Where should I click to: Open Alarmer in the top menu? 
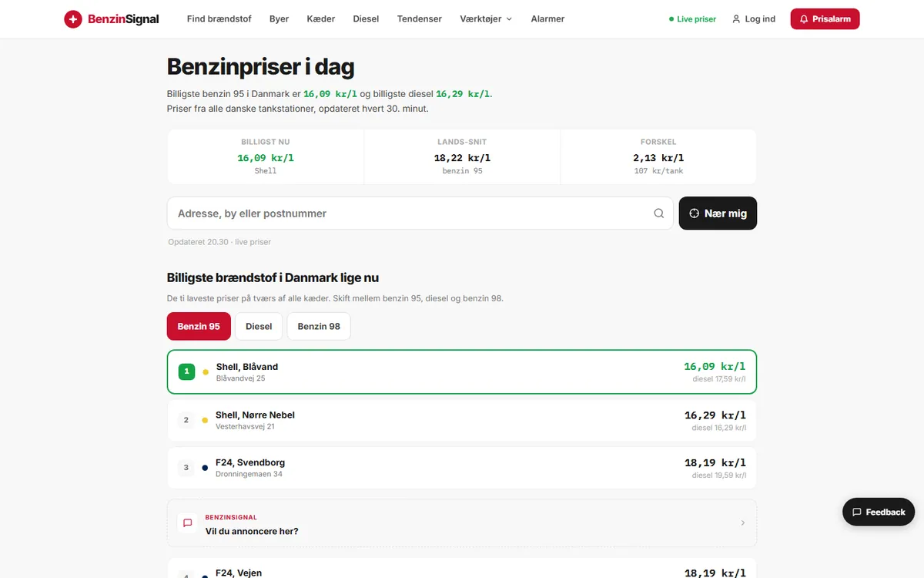click(x=547, y=19)
